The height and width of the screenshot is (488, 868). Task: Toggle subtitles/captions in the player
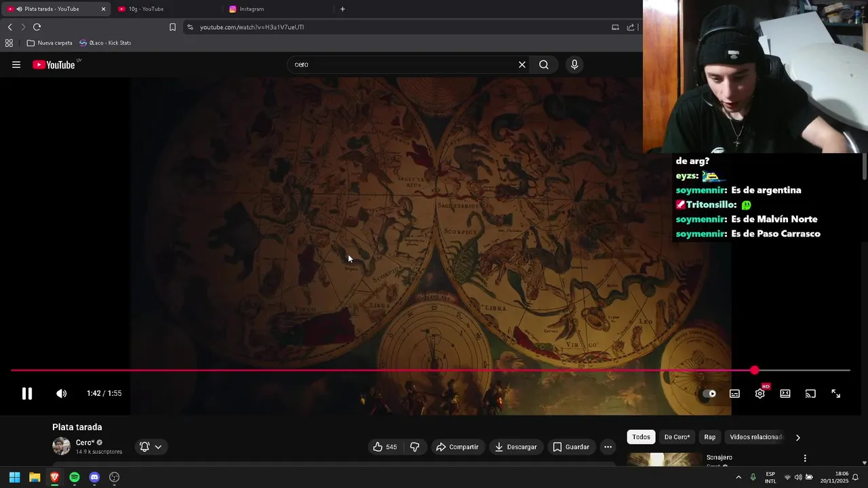[734, 394]
